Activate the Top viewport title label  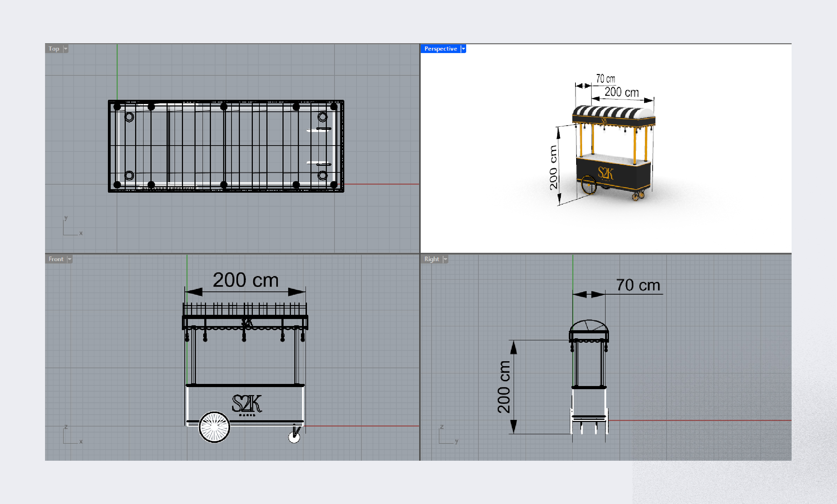(x=54, y=49)
